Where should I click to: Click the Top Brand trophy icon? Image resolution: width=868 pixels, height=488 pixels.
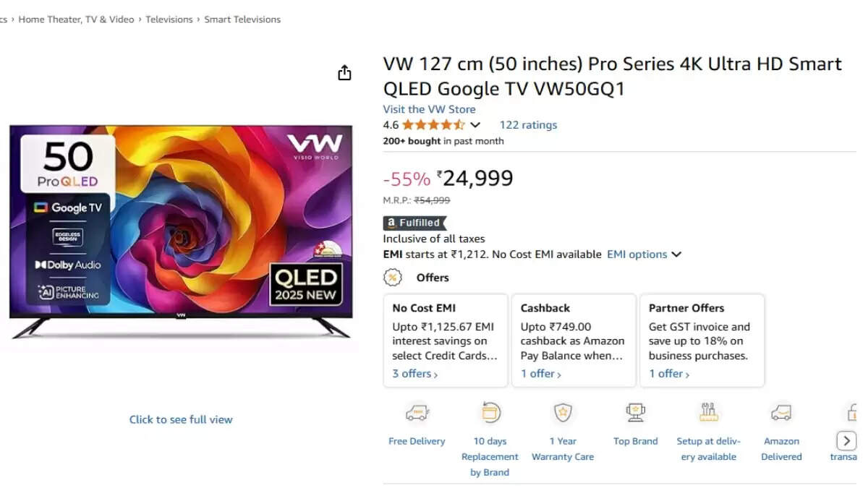pyautogui.click(x=635, y=413)
